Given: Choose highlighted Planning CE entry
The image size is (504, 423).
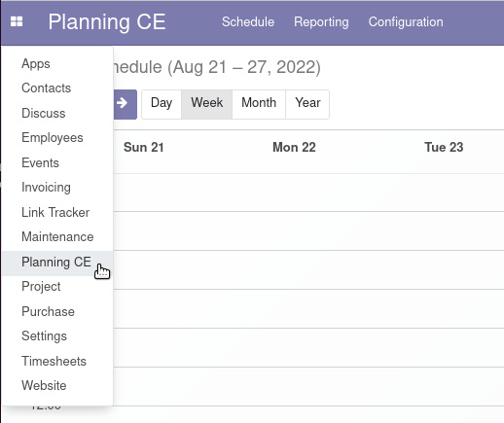Looking at the screenshot, I should (x=57, y=262).
